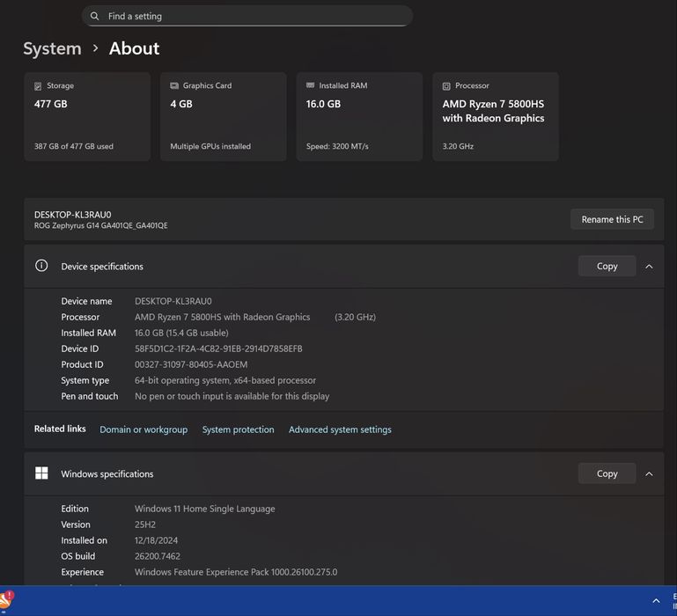The height and width of the screenshot is (616, 677).
Task: Open Advanced system settings link
Action: click(x=340, y=429)
